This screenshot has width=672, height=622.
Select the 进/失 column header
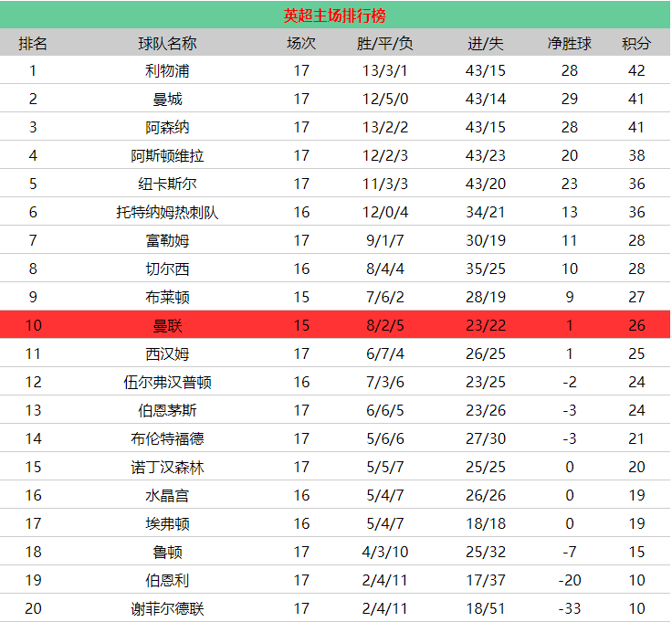485,43
